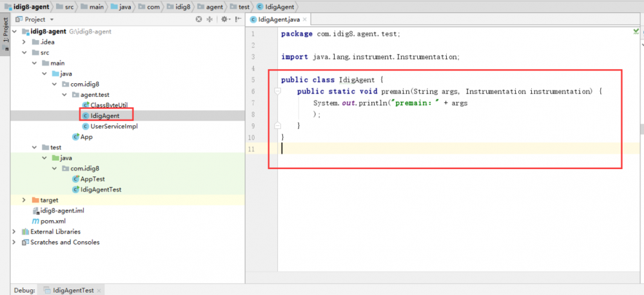
Task: Expand External Libraries node
Action: (x=15, y=232)
